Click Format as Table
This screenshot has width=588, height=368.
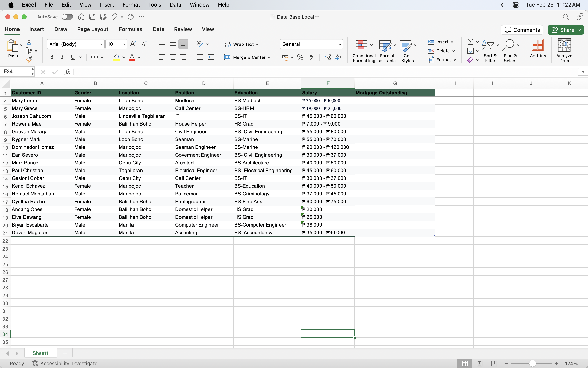coord(387,51)
